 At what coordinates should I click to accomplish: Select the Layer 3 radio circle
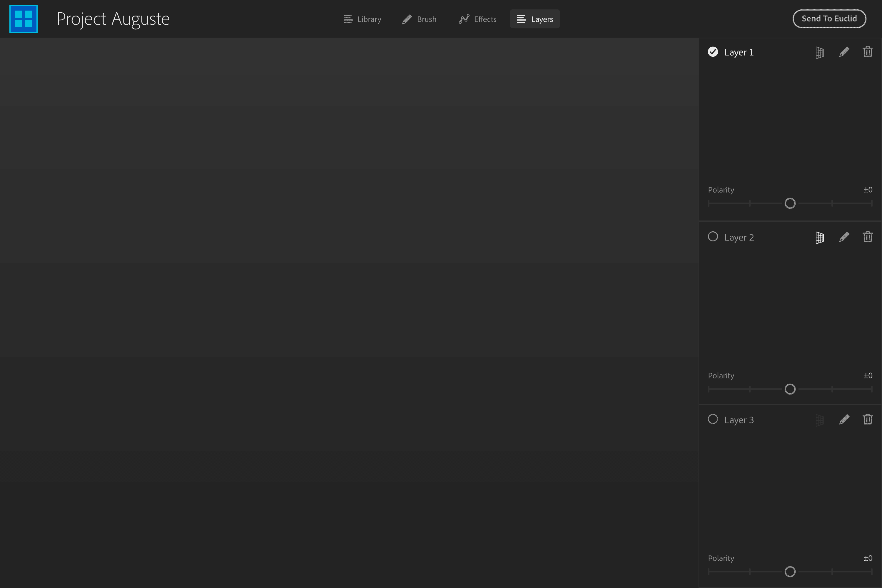click(713, 419)
